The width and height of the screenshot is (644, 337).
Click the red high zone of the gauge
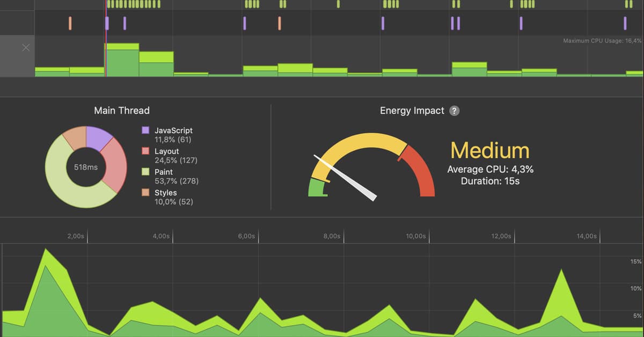click(x=420, y=172)
